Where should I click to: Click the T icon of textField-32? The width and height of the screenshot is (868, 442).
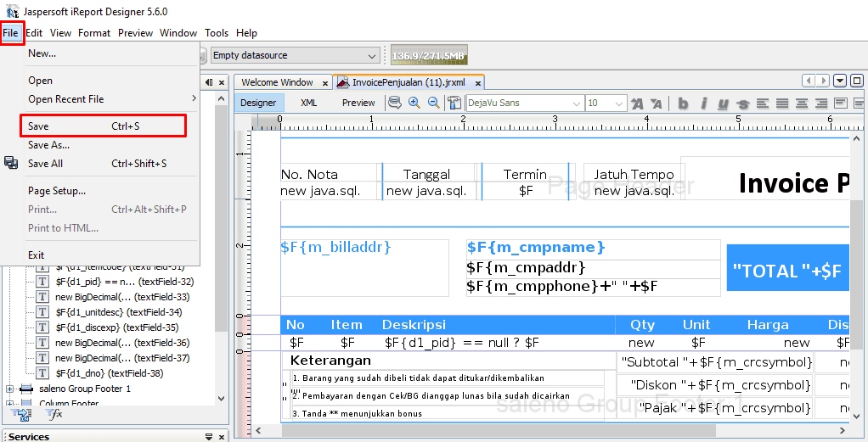coord(42,282)
